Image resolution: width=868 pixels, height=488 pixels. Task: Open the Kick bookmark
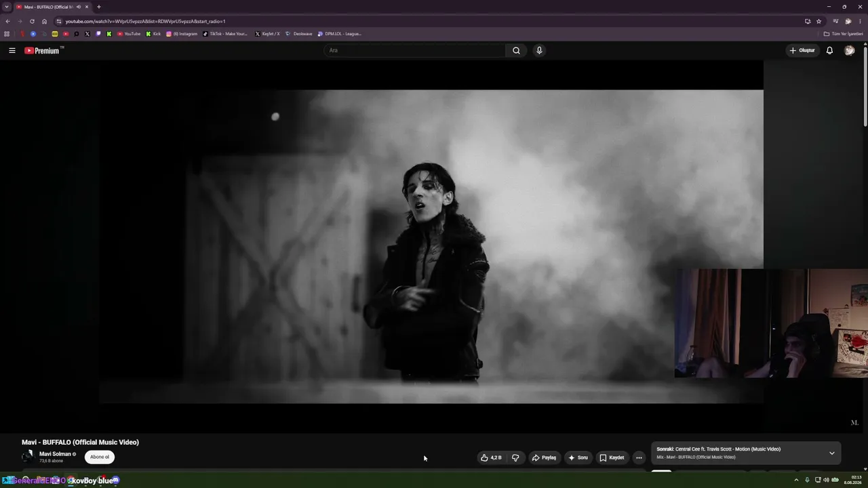point(153,34)
